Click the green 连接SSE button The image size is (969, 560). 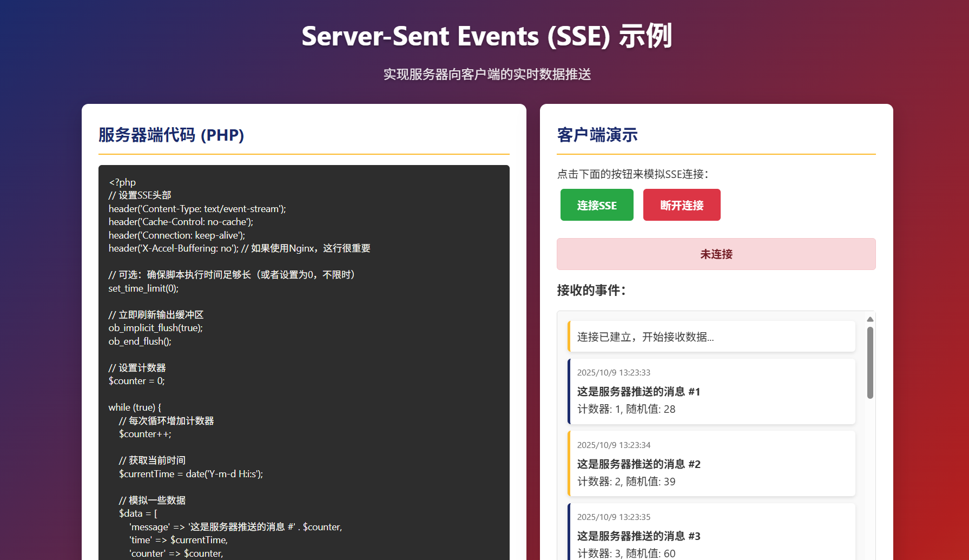click(596, 205)
